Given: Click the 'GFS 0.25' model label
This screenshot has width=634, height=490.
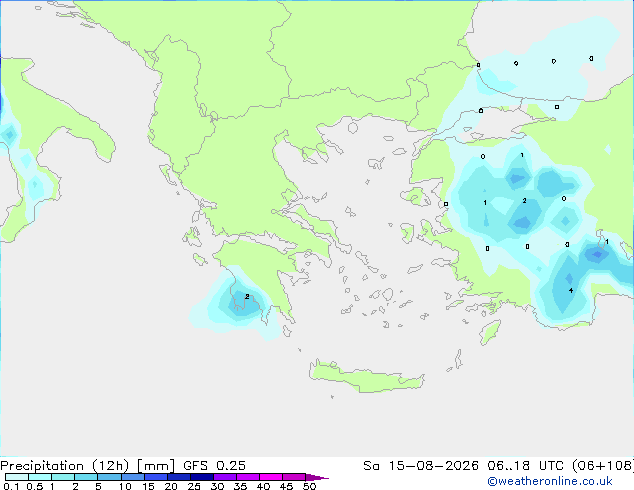Looking at the screenshot, I should click(214, 466).
